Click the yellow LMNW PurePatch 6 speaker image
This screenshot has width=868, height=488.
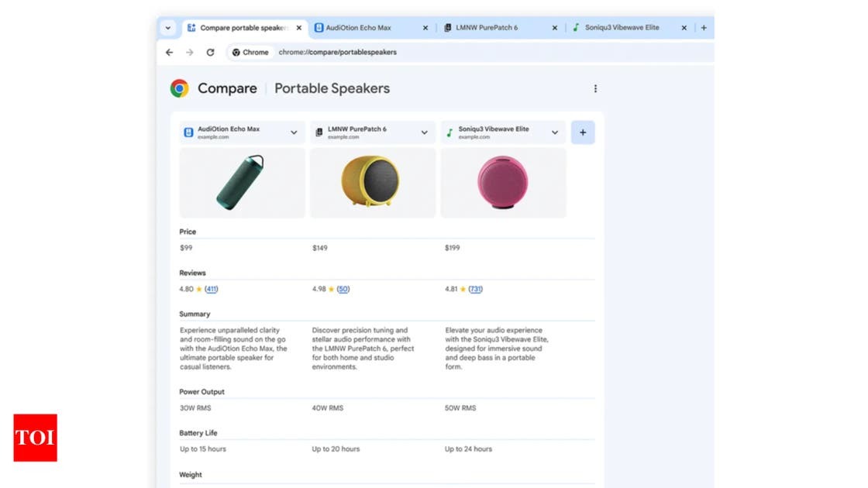tap(373, 183)
